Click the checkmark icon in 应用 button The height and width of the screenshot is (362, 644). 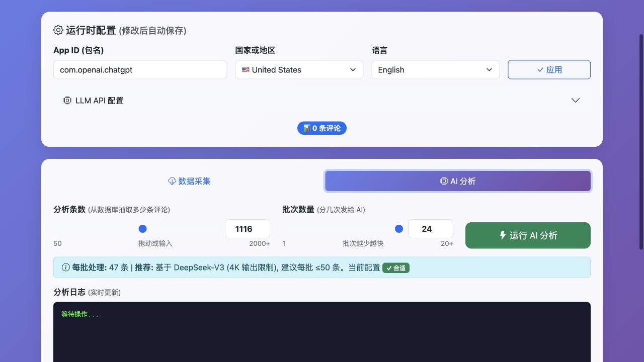tap(540, 70)
